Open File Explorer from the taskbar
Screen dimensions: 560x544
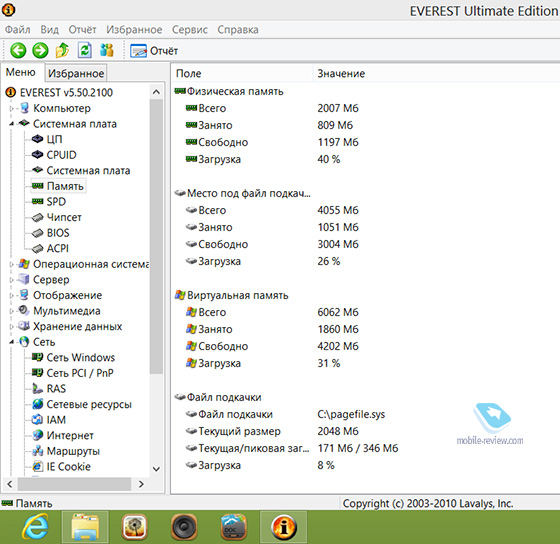pyautogui.click(x=85, y=527)
